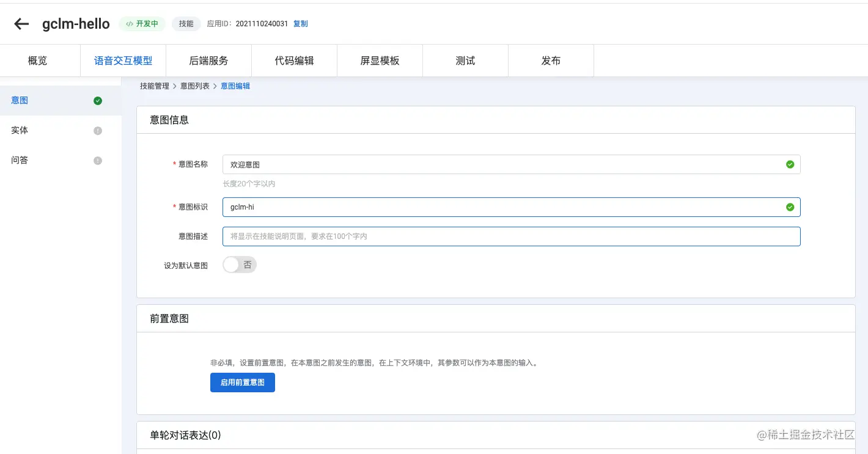Viewport: 868px width, 454px height.
Task: Click the 开发中 status badge
Action: (x=142, y=24)
